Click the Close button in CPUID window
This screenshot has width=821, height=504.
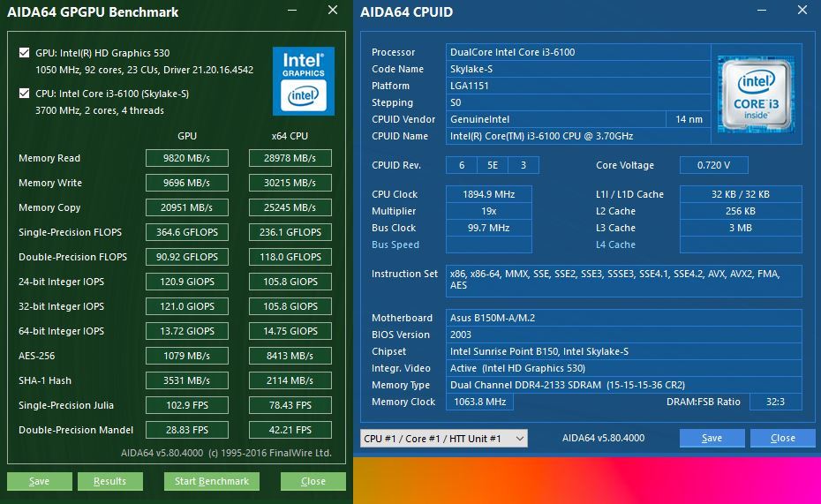pos(782,439)
